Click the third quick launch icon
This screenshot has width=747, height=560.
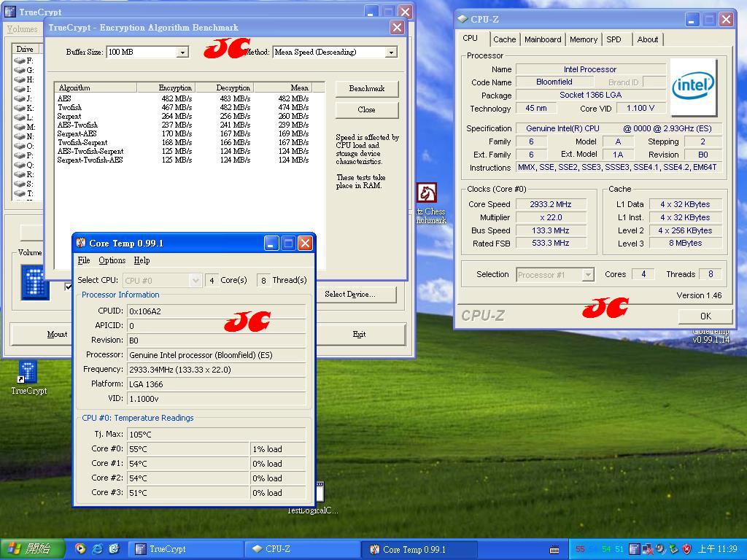[x=115, y=548]
